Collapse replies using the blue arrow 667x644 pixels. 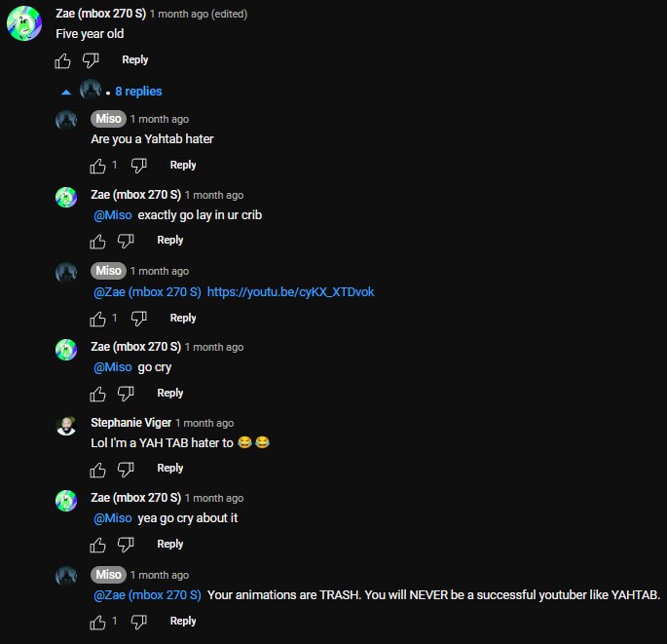tap(66, 92)
